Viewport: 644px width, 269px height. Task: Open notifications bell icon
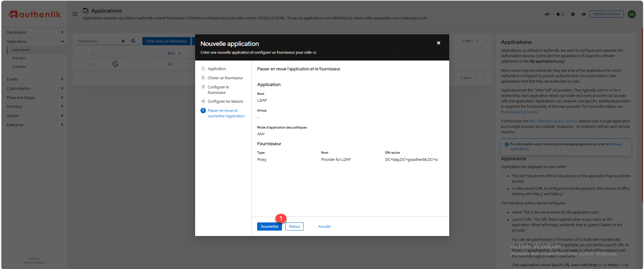[x=558, y=14]
